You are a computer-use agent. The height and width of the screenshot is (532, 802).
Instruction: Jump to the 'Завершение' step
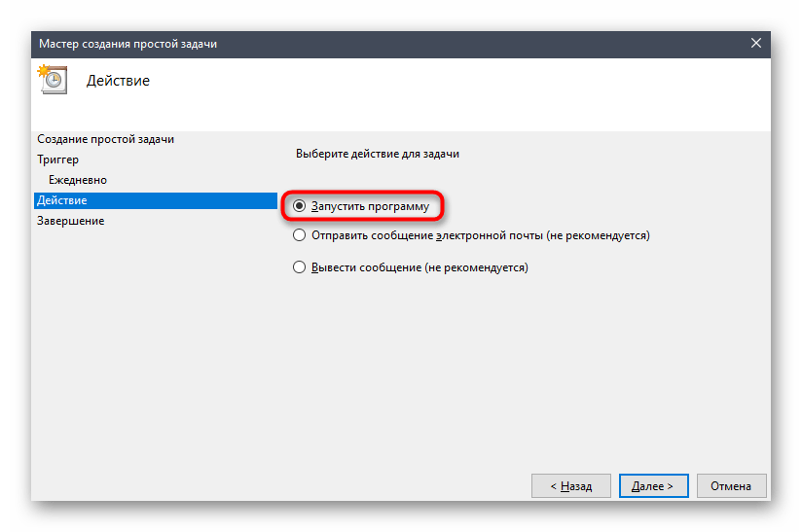[71, 221]
